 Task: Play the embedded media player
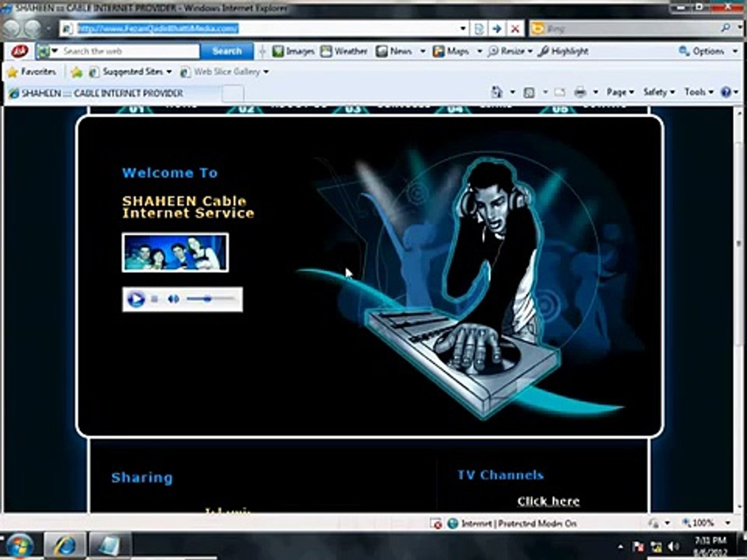coord(136,299)
